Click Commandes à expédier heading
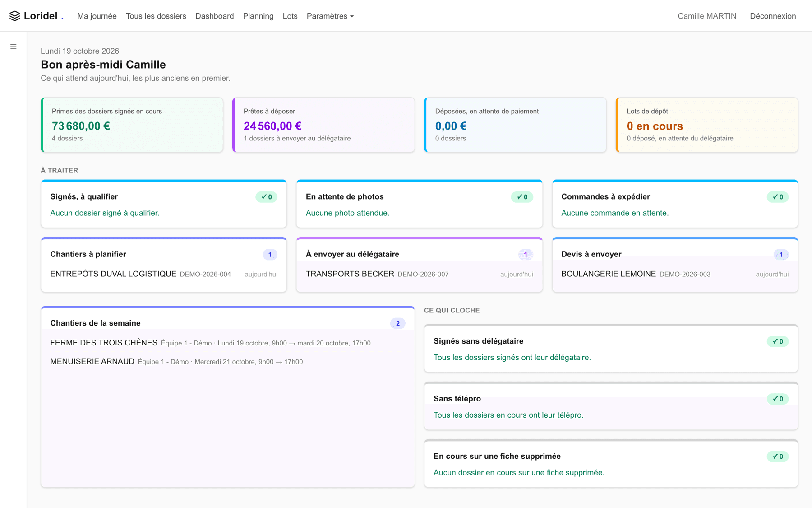The width and height of the screenshot is (812, 508). pos(605,196)
